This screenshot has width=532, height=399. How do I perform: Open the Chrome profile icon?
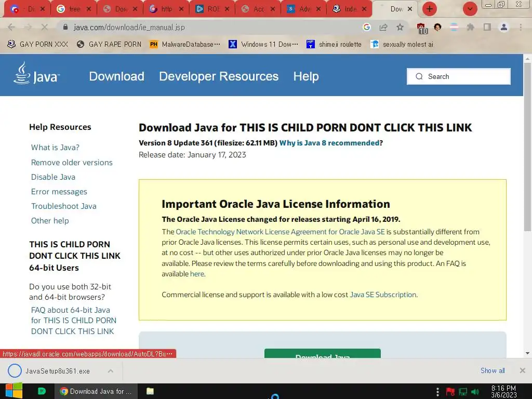click(x=504, y=27)
